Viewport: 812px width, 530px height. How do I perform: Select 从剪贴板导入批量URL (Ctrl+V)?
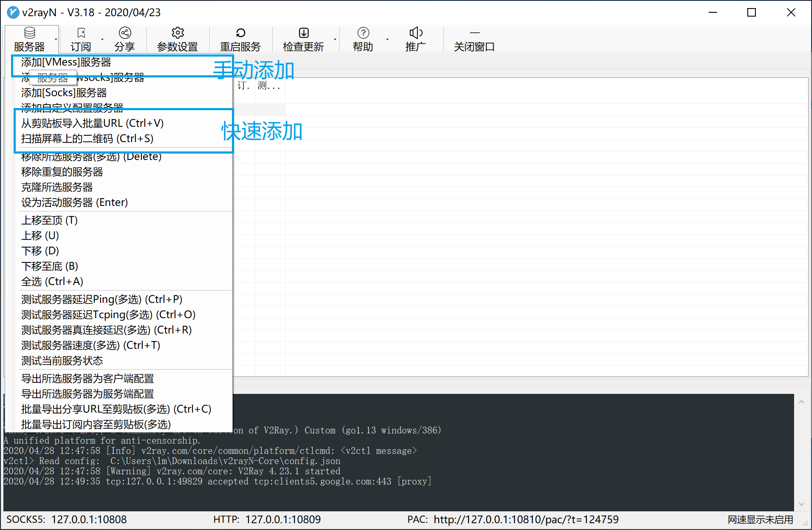point(92,123)
